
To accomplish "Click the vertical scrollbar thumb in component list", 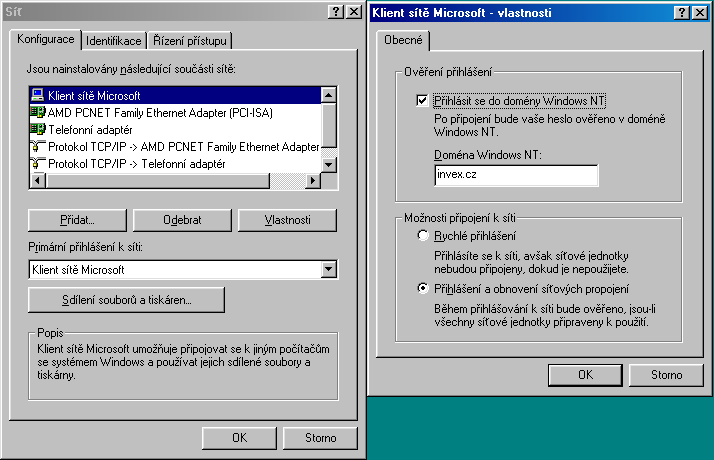I will pyautogui.click(x=328, y=125).
